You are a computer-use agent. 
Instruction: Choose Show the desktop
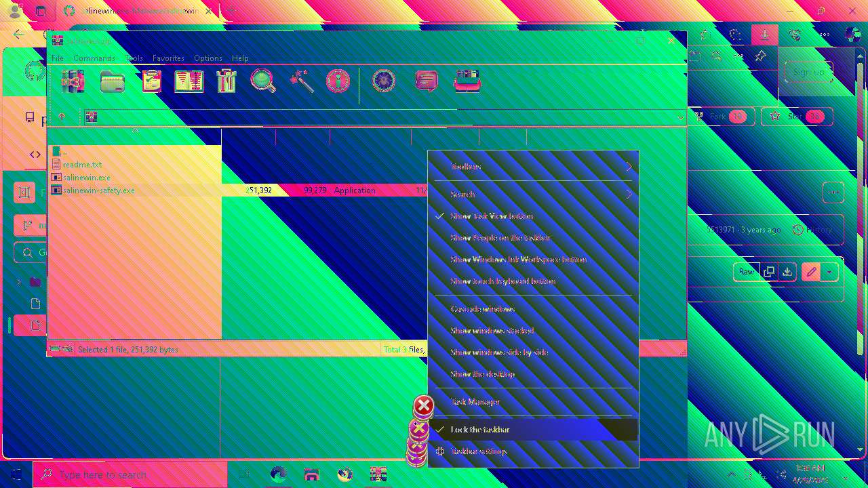click(533, 374)
